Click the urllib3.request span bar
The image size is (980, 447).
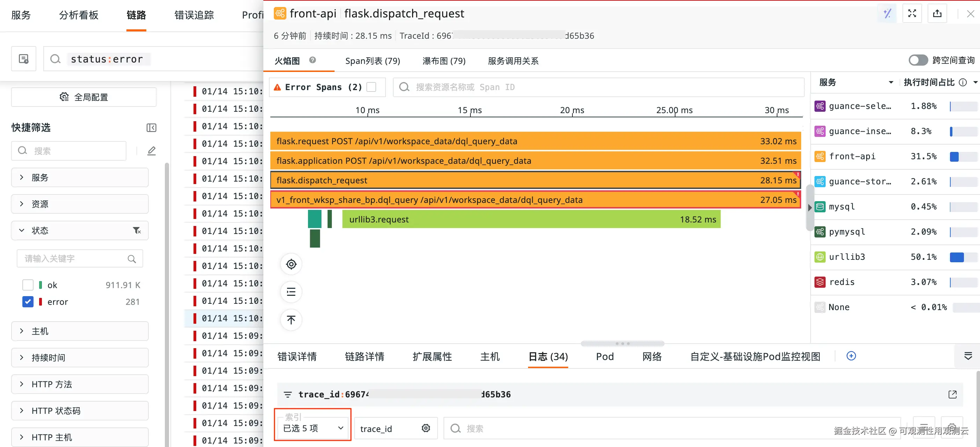coord(531,220)
